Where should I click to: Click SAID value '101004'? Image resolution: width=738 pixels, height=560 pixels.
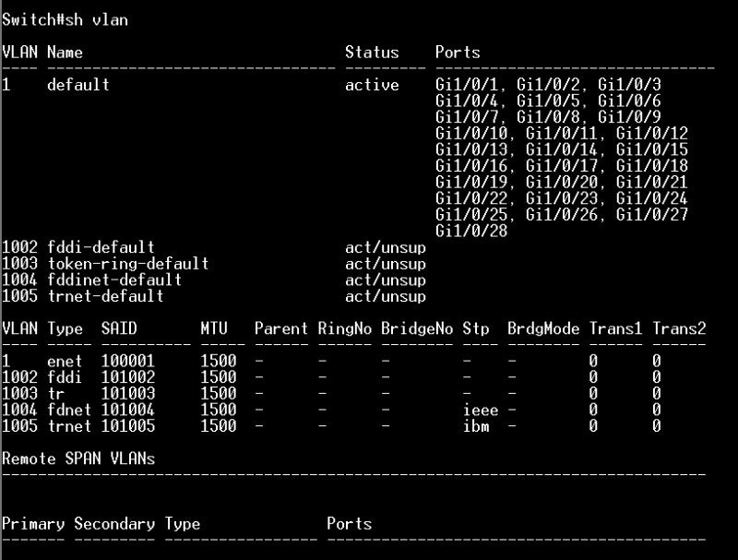[x=128, y=410]
